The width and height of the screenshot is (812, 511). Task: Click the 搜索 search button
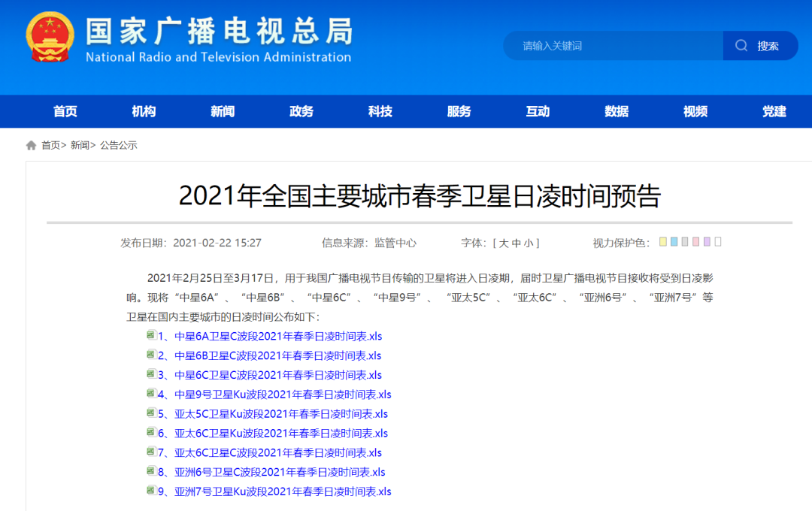[x=760, y=46]
